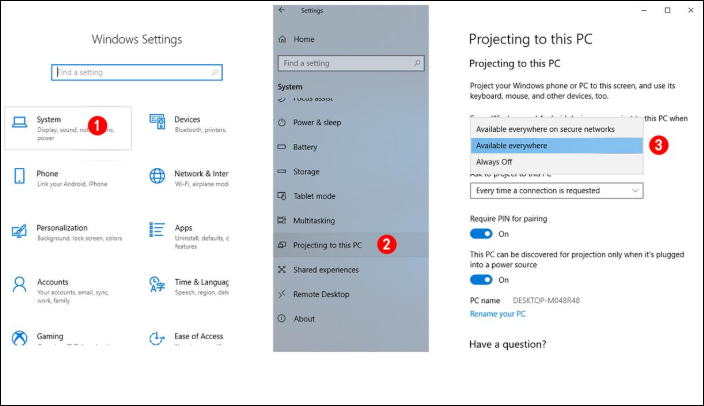Open the System settings laptop icon
The width and height of the screenshot is (704, 406).
click(20, 123)
